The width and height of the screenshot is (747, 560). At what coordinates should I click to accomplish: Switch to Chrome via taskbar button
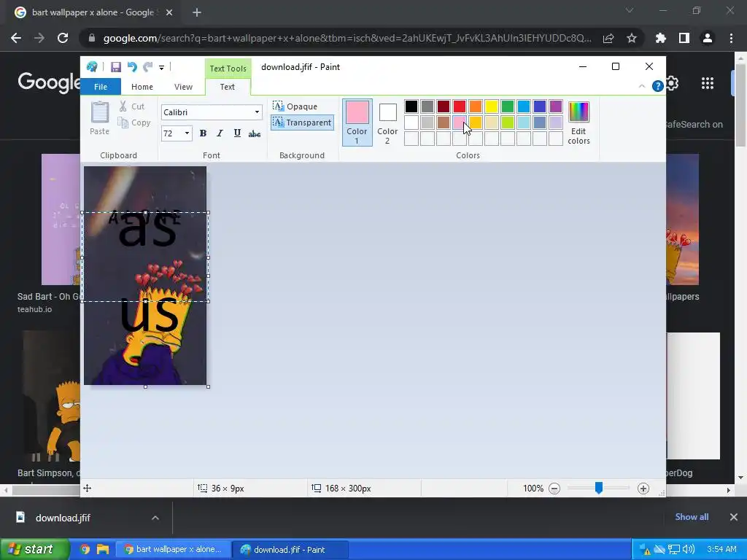pos(174,550)
